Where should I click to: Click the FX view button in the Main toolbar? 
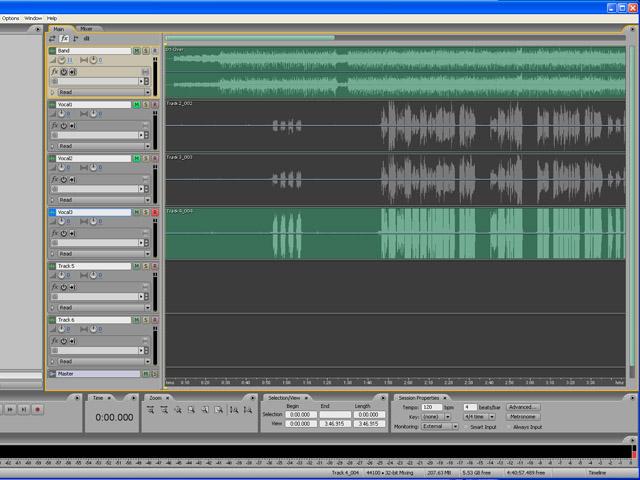click(x=64, y=38)
